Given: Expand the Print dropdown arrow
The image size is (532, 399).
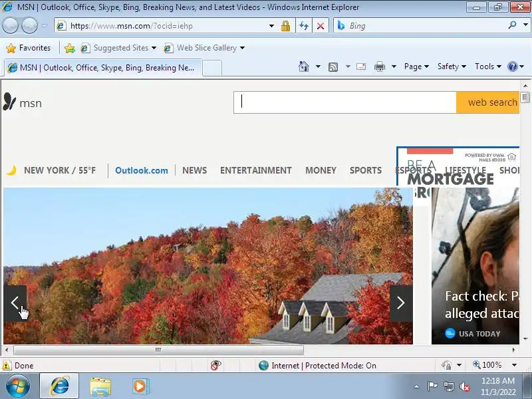Looking at the screenshot, I should 394,66.
